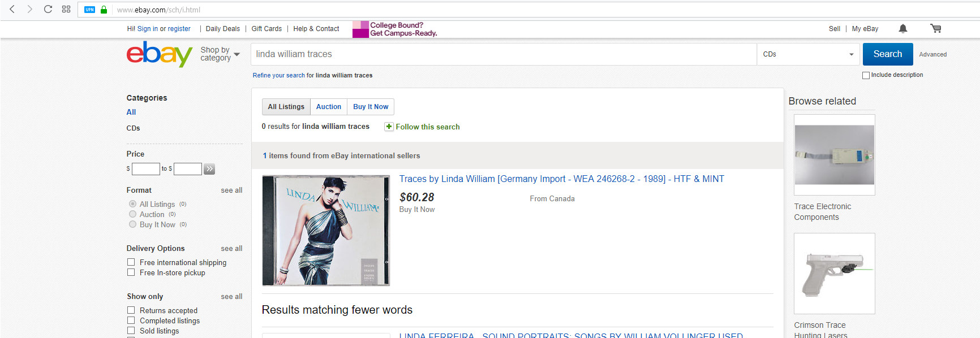Open the shopping cart icon
Image resolution: width=980 pixels, height=338 pixels.
point(936,28)
